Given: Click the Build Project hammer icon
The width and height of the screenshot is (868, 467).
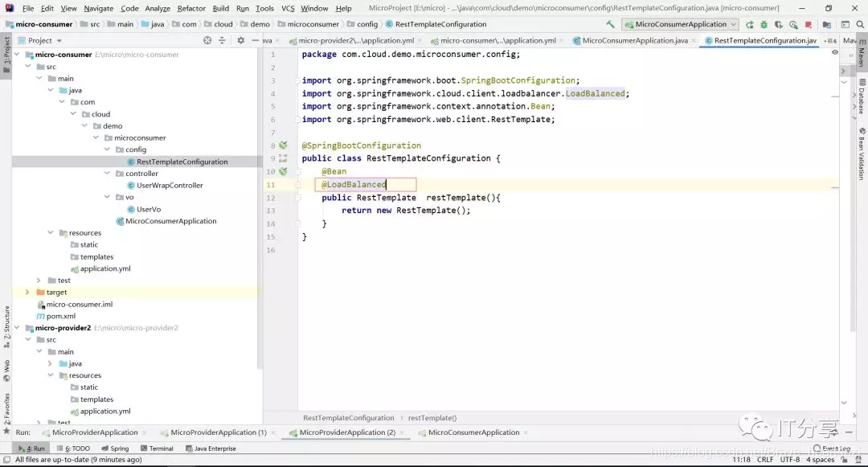Looking at the screenshot, I should point(610,24).
